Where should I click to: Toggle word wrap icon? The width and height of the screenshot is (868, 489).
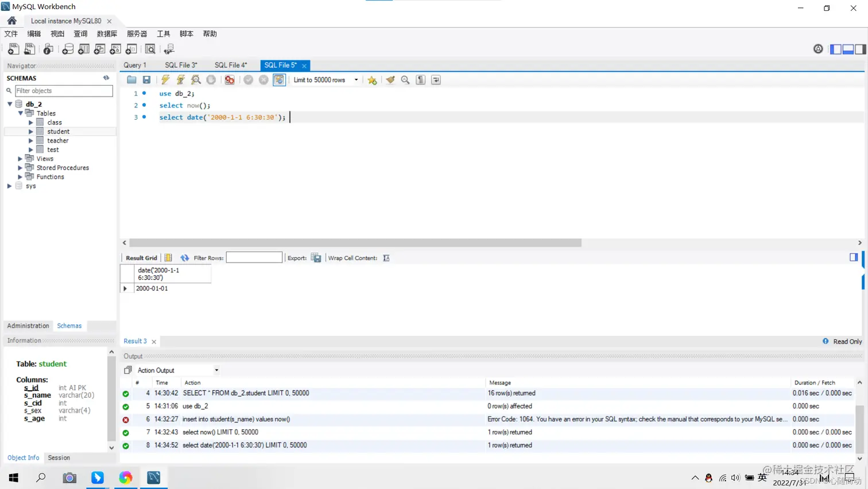(436, 80)
